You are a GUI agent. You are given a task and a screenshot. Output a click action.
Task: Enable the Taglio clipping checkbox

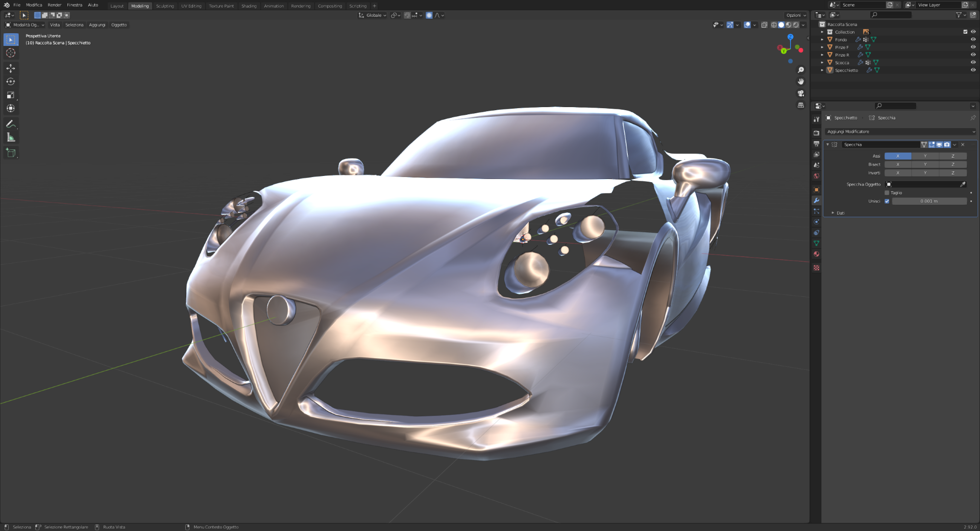pyautogui.click(x=887, y=193)
